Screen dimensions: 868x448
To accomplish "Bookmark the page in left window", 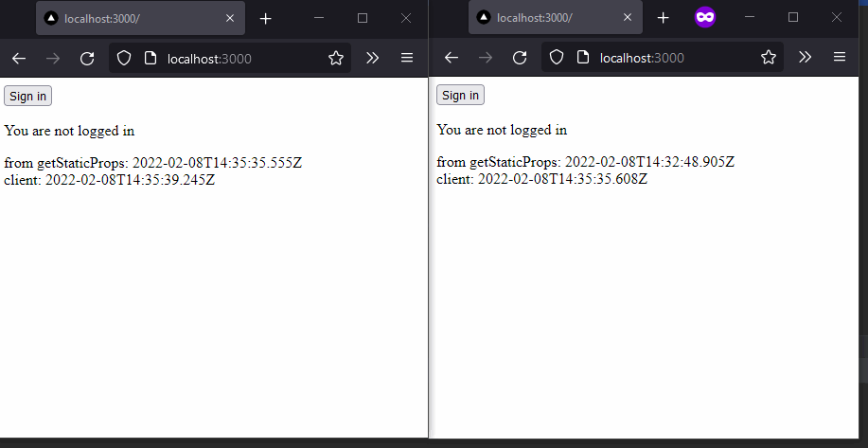I will pyautogui.click(x=336, y=58).
